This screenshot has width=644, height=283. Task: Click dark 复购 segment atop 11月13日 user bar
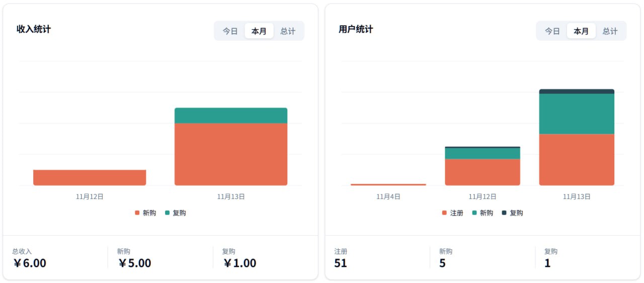577,91
